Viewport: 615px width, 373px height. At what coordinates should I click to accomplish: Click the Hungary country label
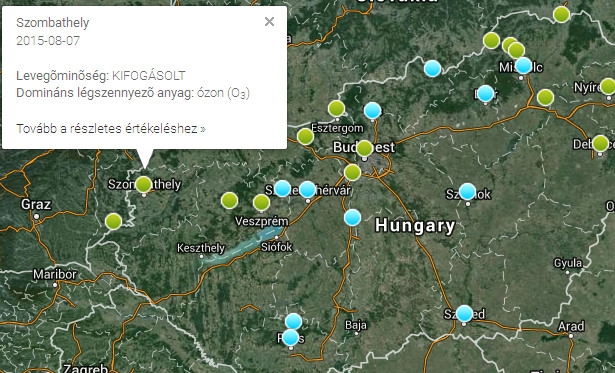pyautogui.click(x=415, y=226)
